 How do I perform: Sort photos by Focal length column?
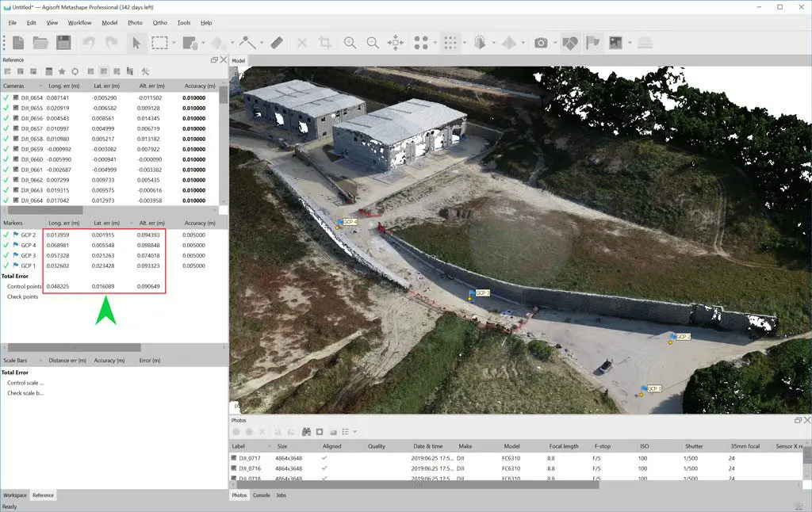pyautogui.click(x=564, y=446)
